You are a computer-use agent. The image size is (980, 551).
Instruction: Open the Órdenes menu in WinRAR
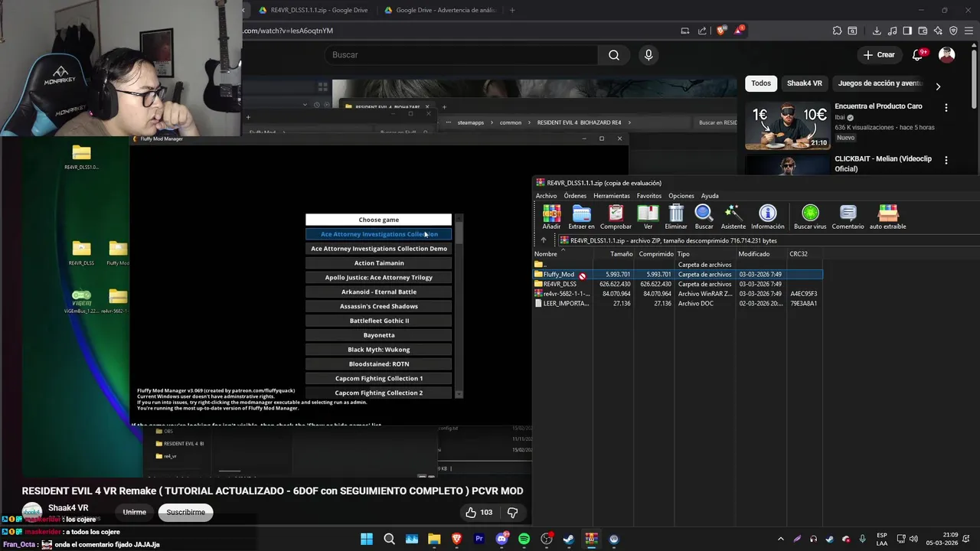click(575, 196)
